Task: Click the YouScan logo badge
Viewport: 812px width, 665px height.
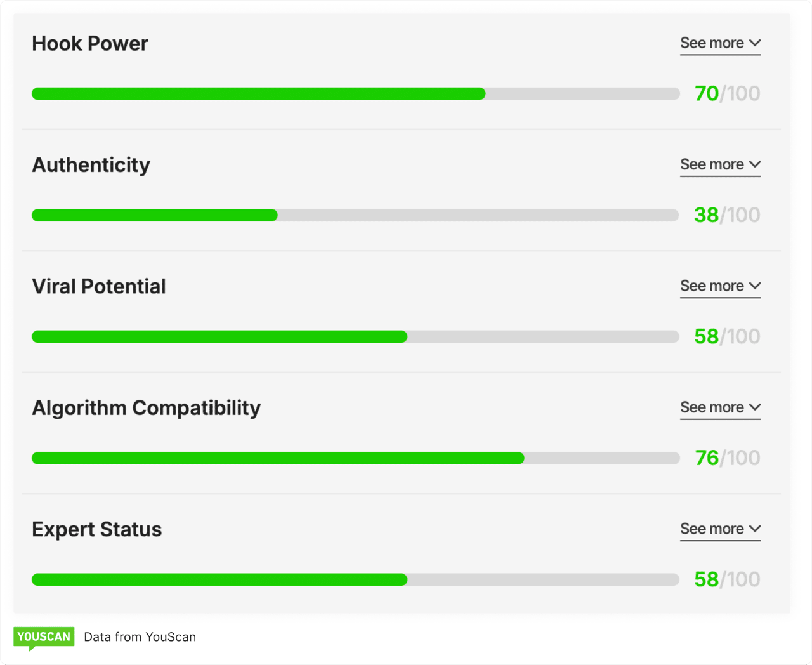Action: coord(43,636)
